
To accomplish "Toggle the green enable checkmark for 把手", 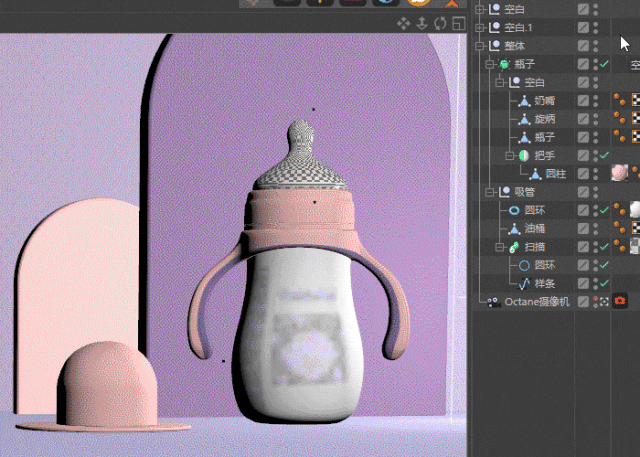I will (x=604, y=155).
